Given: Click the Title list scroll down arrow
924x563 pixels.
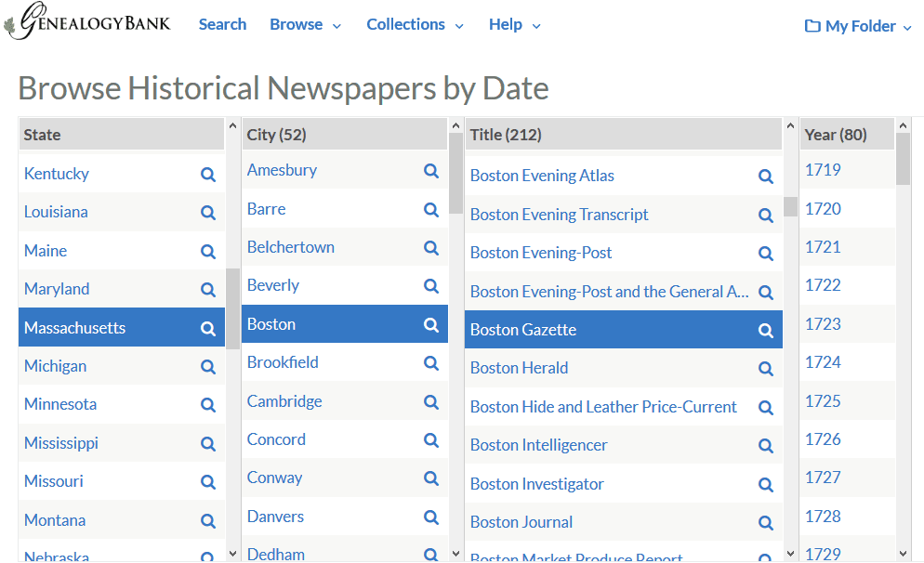Looking at the screenshot, I should (790, 554).
